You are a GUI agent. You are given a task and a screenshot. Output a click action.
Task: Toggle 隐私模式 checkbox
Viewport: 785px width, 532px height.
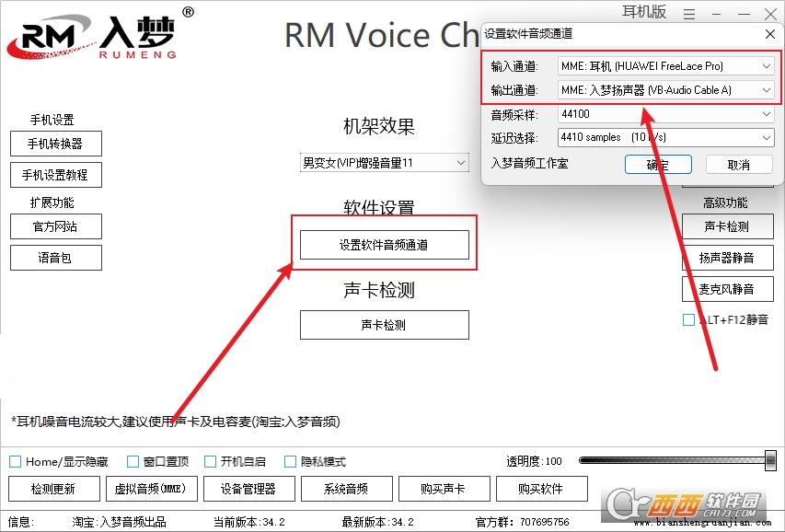290,461
